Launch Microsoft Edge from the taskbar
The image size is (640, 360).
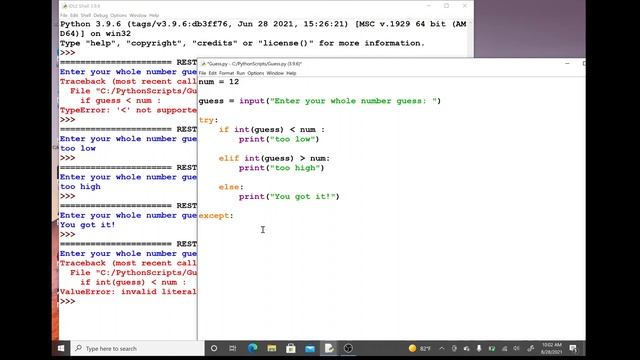coord(253,348)
